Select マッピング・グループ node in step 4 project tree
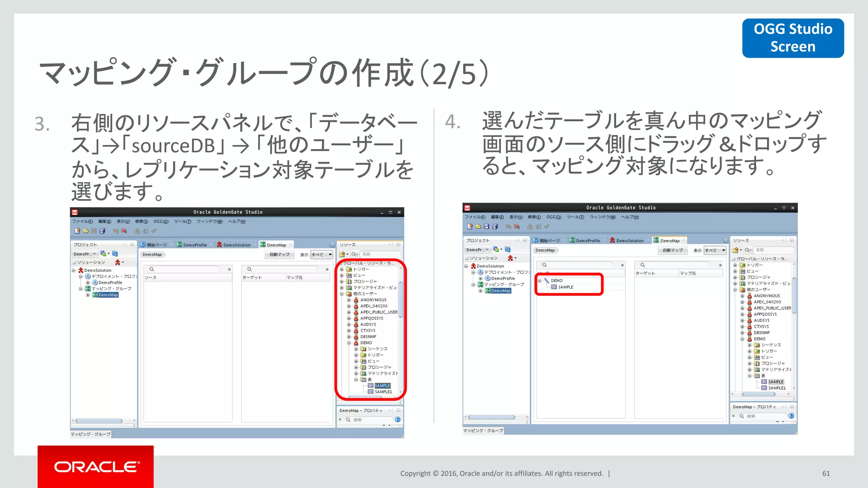868x488 pixels. pyautogui.click(x=504, y=285)
